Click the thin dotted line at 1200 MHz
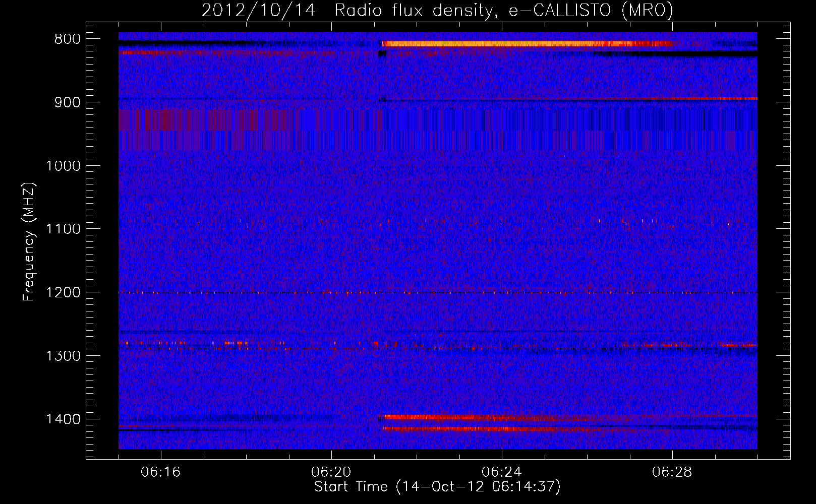 (x=438, y=293)
